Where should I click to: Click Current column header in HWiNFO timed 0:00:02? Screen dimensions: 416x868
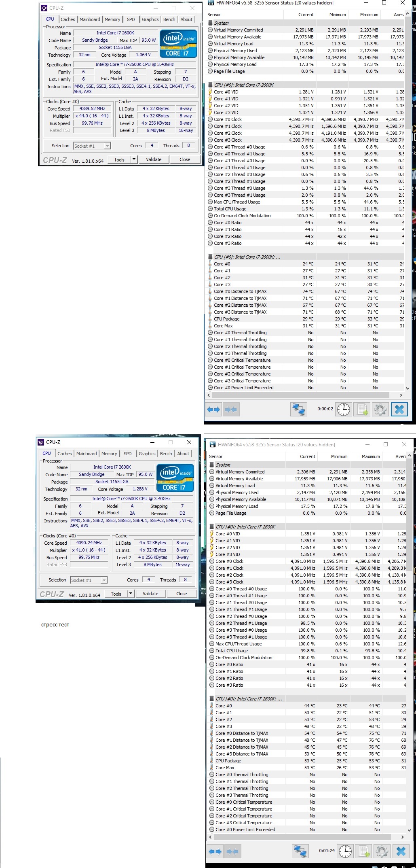300,15
